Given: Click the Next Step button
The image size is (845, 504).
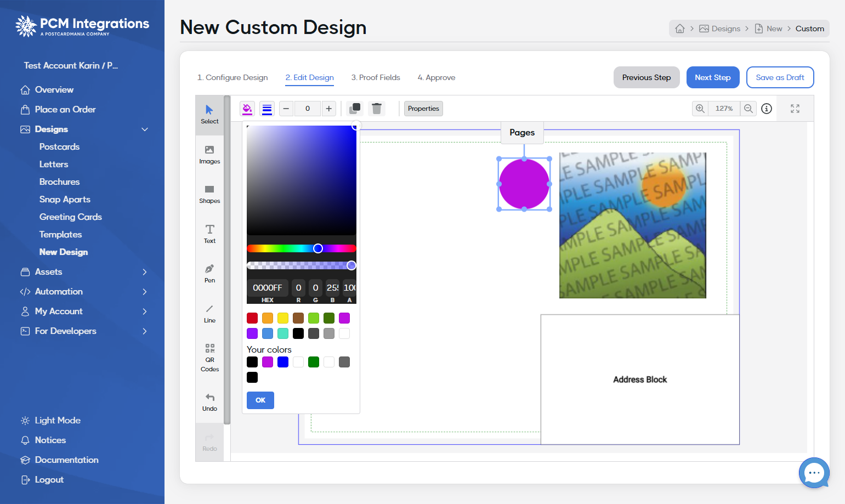Looking at the screenshot, I should click(713, 77).
